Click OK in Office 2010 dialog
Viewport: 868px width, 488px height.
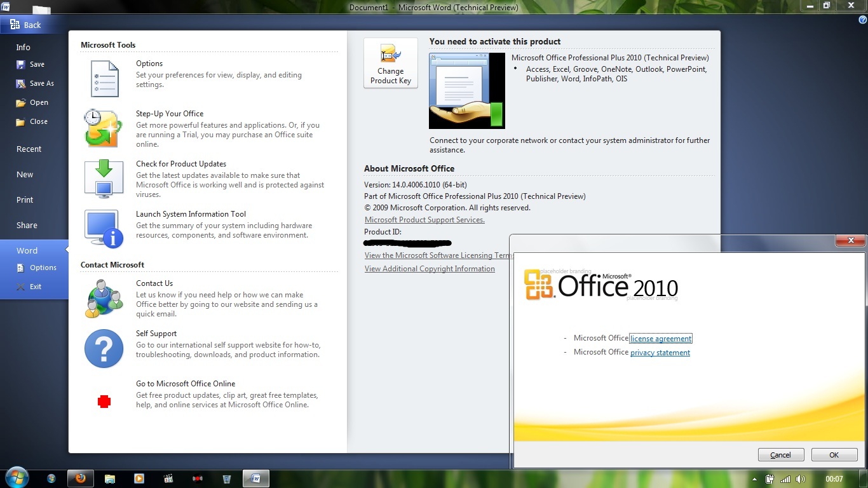tap(834, 455)
